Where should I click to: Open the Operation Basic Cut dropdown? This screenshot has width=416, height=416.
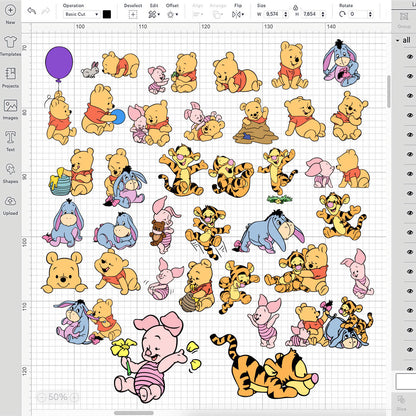click(82, 14)
